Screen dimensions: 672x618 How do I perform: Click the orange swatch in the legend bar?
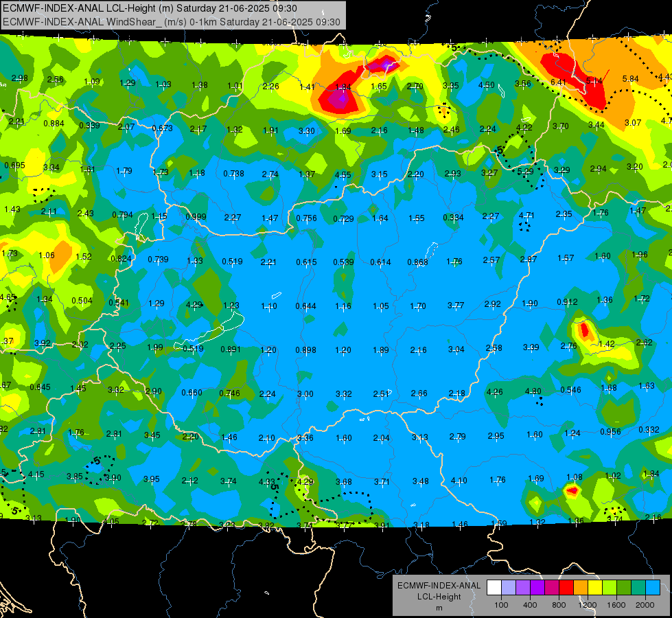click(581, 587)
